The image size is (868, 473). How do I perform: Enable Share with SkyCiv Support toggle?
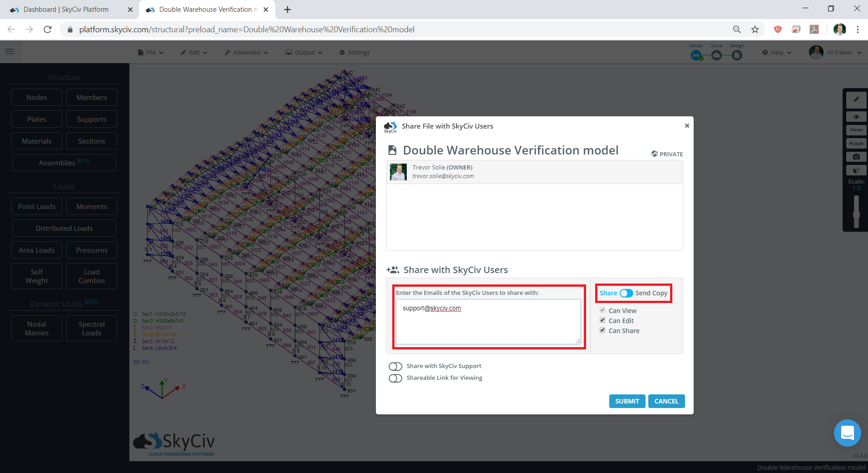(x=395, y=366)
